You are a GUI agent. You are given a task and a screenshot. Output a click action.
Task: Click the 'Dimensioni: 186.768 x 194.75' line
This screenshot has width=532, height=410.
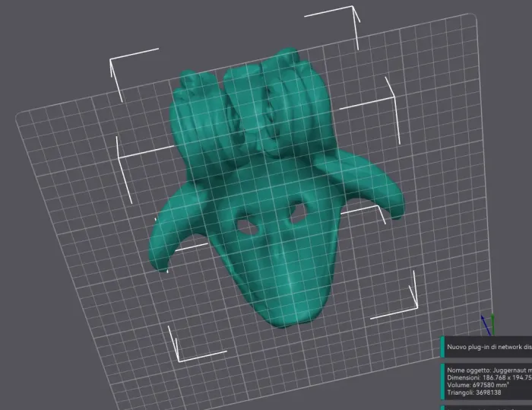(x=489, y=378)
